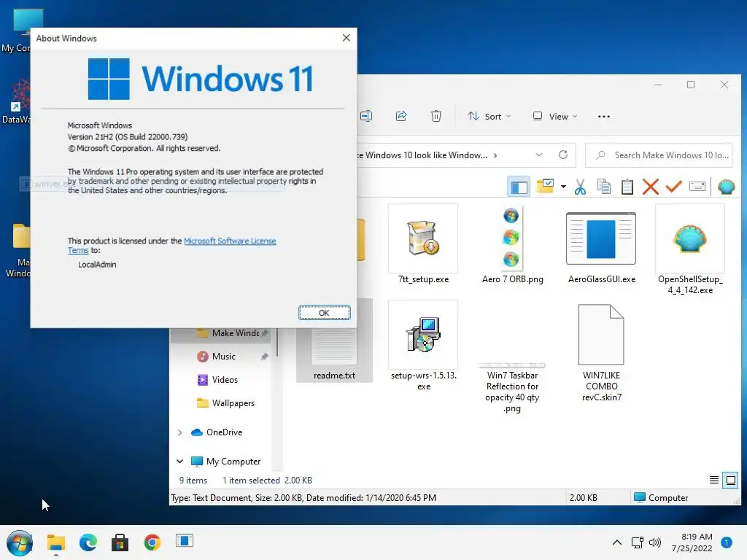Open the Sort dropdown in File Explorer
This screenshot has width=747, height=560.
489,116
